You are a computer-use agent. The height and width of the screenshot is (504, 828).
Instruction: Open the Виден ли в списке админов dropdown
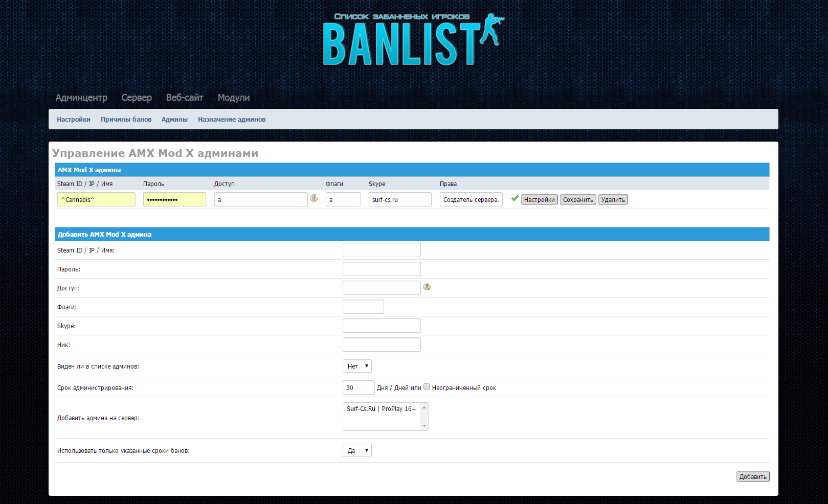357,366
